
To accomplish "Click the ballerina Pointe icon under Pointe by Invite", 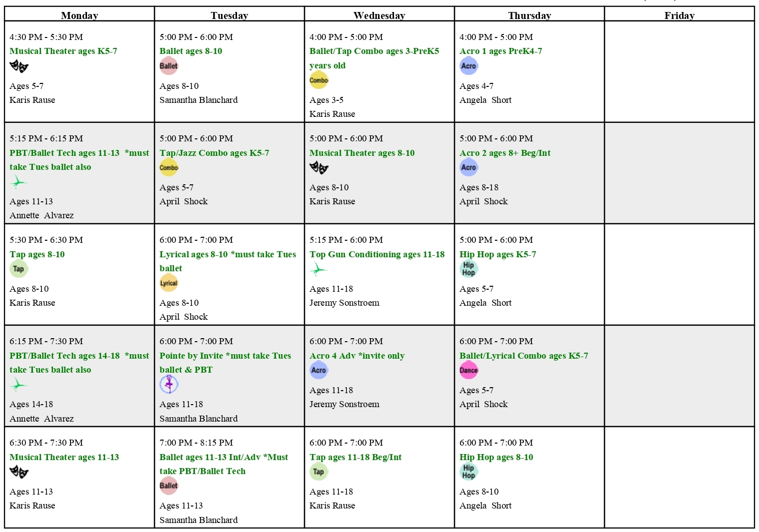I will pos(168,384).
